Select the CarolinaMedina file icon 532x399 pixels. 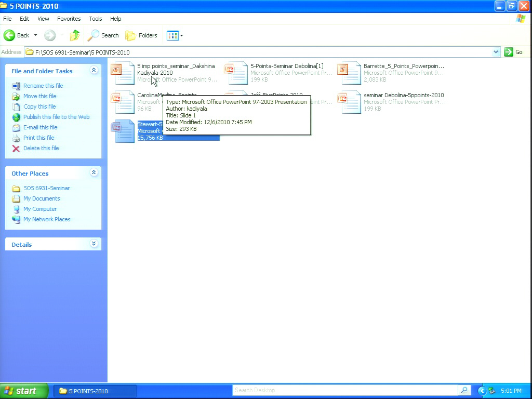(123, 102)
